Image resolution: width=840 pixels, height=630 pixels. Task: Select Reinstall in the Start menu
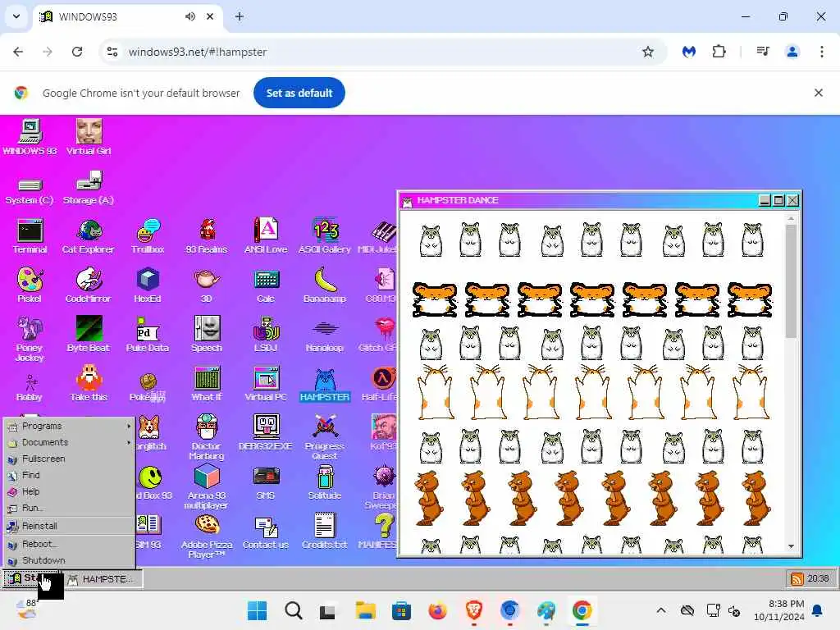(x=69, y=526)
